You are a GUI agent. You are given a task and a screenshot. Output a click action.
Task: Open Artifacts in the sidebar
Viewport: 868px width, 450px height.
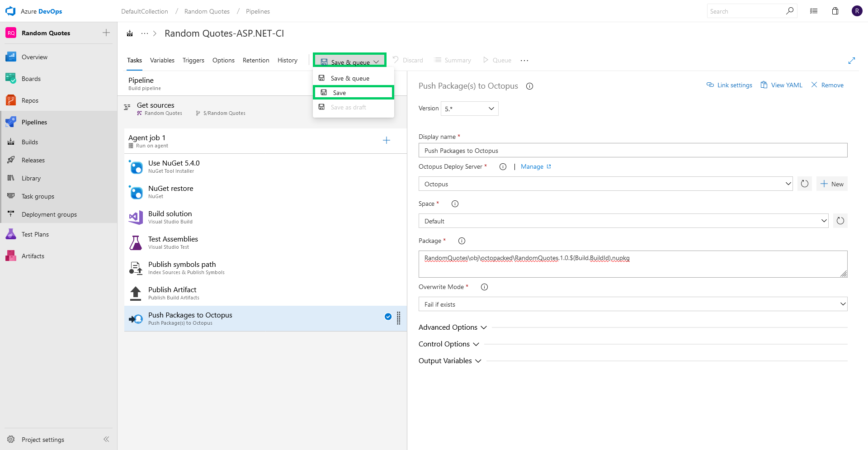coord(33,256)
